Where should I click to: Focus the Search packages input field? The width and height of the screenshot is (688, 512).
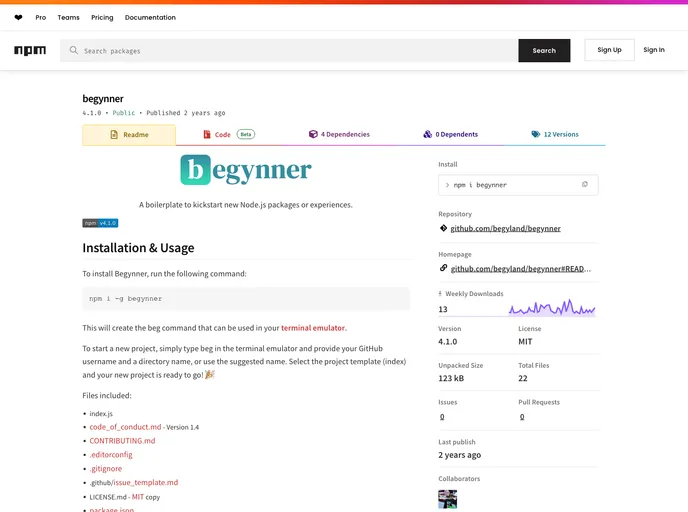289,50
